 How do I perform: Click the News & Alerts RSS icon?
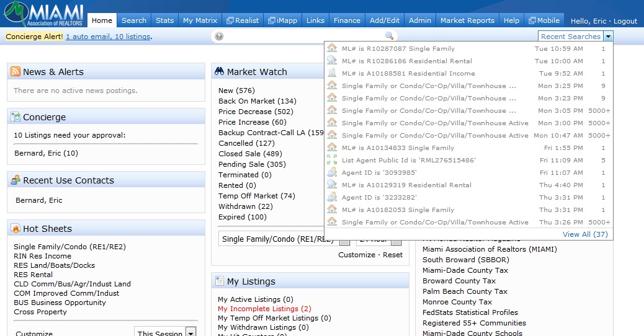[15, 71]
